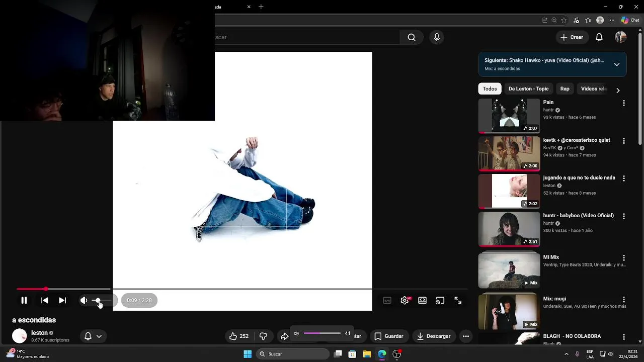Open more actions under the video

pyautogui.click(x=466, y=336)
